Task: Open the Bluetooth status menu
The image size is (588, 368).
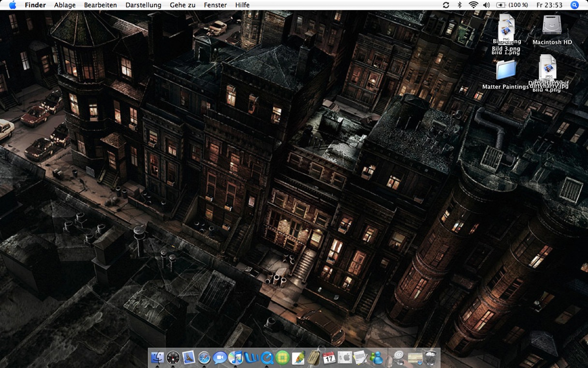Action: click(x=459, y=5)
